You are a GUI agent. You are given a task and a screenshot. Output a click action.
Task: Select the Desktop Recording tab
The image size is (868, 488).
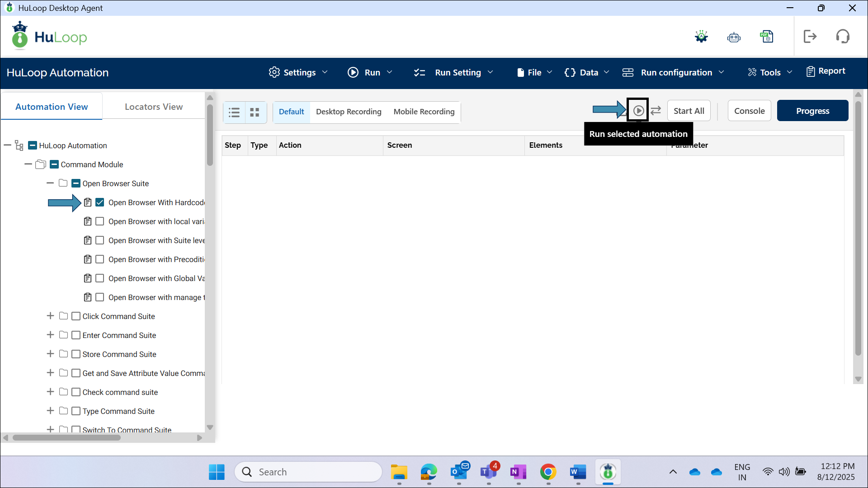coord(349,112)
